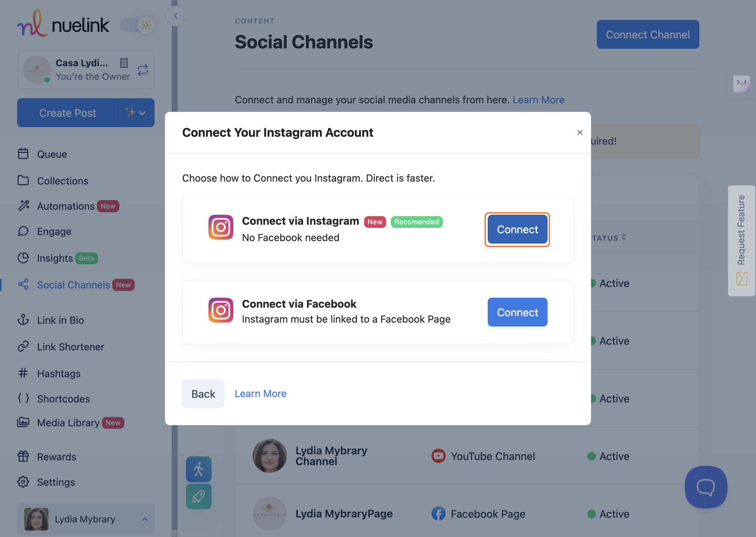
Task: Click the Shortcodes braces icon
Action: click(x=24, y=398)
